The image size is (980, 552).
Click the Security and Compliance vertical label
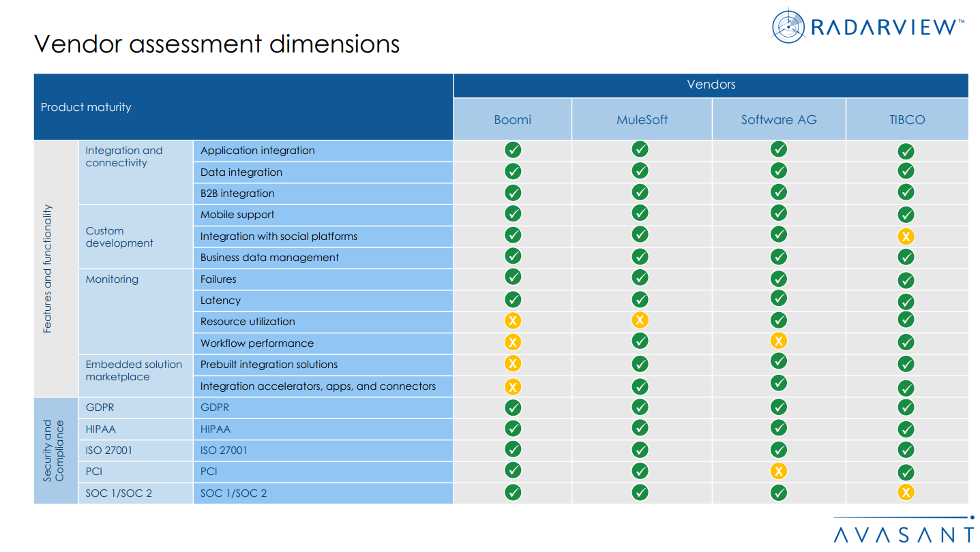tap(53, 450)
